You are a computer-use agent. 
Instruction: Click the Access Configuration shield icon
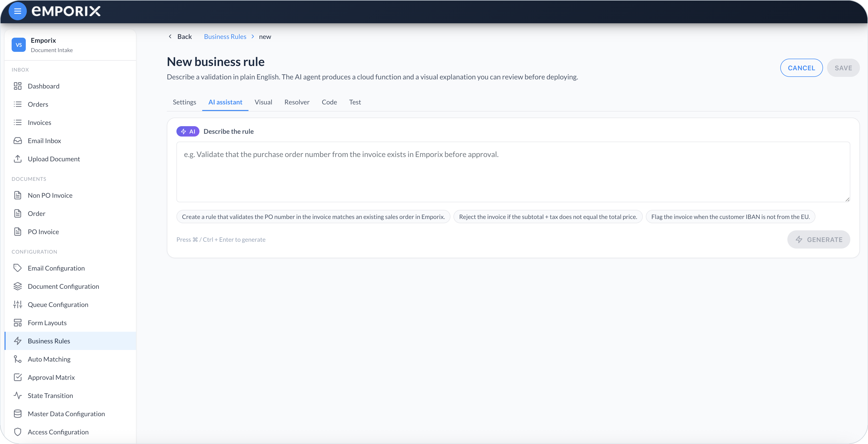(x=17, y=432)
